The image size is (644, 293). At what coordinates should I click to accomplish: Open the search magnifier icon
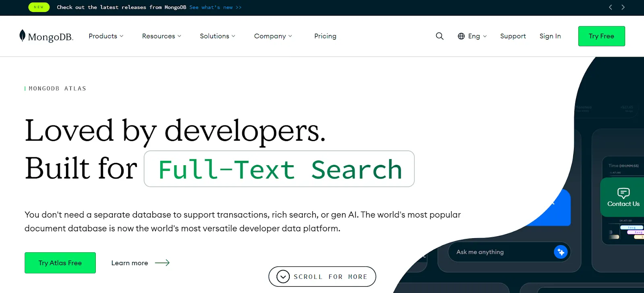[440, 36]
